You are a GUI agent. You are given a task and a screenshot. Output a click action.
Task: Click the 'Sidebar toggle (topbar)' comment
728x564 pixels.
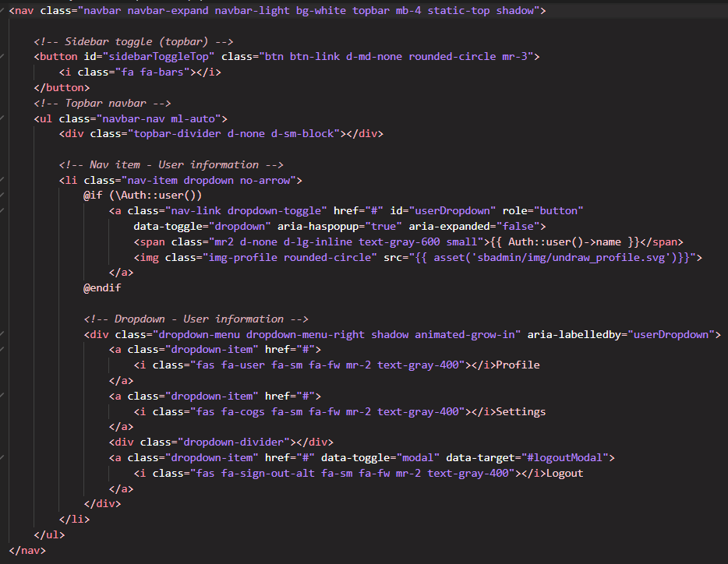click(x=134, y=41)
